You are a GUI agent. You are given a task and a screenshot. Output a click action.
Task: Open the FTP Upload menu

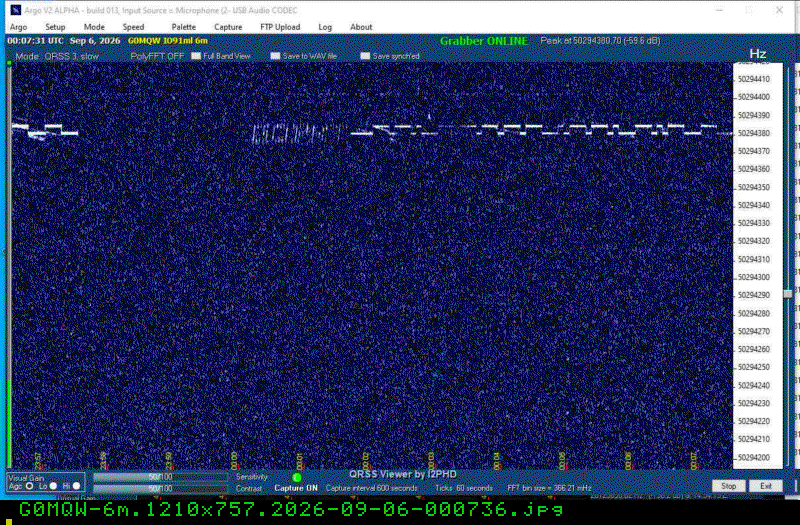[280, 27]
